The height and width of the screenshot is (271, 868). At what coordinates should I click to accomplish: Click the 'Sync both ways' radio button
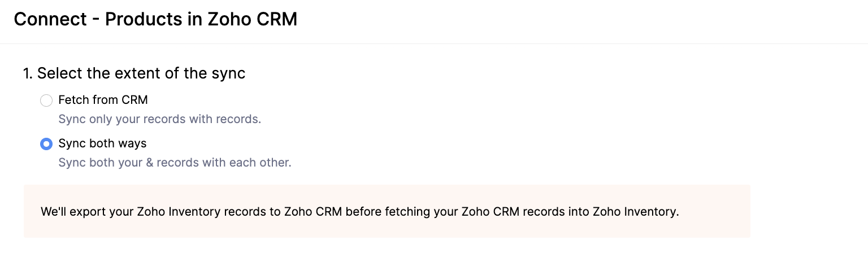coord(46,144)
